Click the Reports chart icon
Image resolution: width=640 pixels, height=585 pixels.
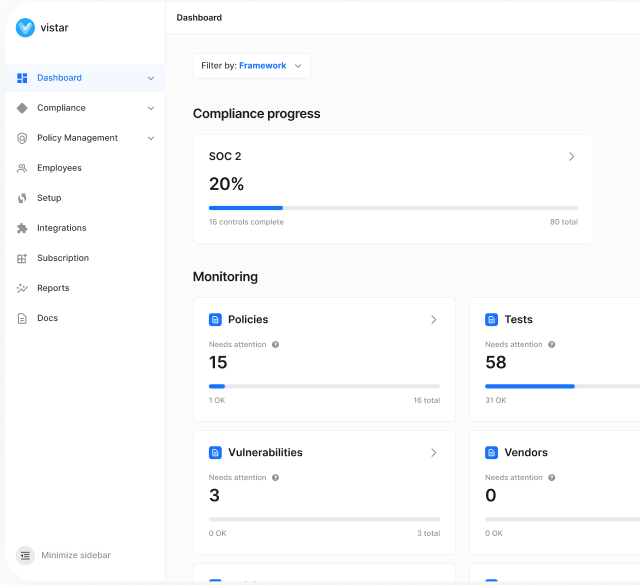pyautogui.click(x=22, y=288)
